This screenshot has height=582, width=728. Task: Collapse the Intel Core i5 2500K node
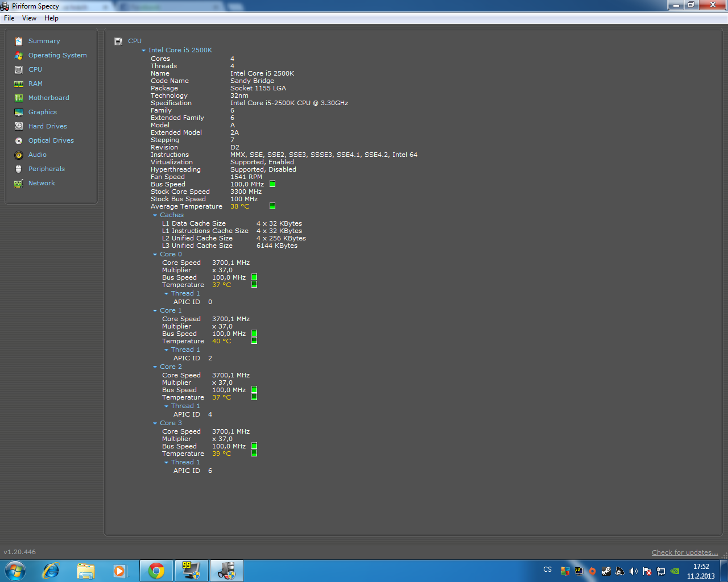143,51
